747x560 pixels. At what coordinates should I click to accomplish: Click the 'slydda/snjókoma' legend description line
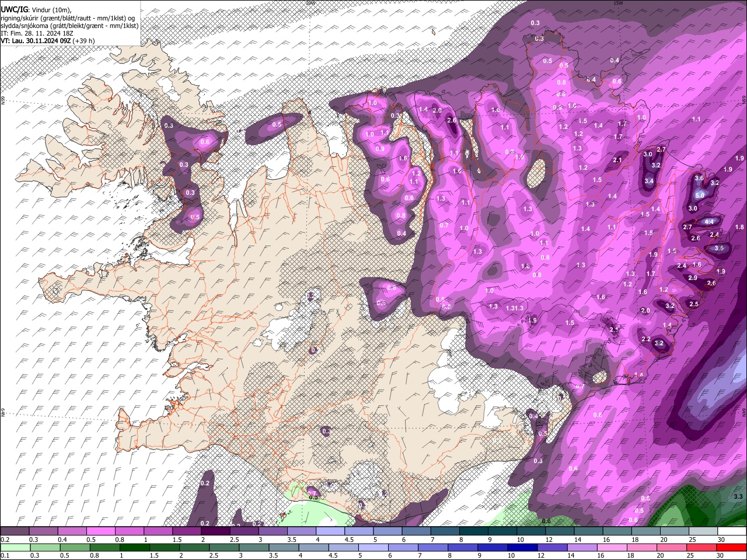pyautogui.click(x=69, y=26)
